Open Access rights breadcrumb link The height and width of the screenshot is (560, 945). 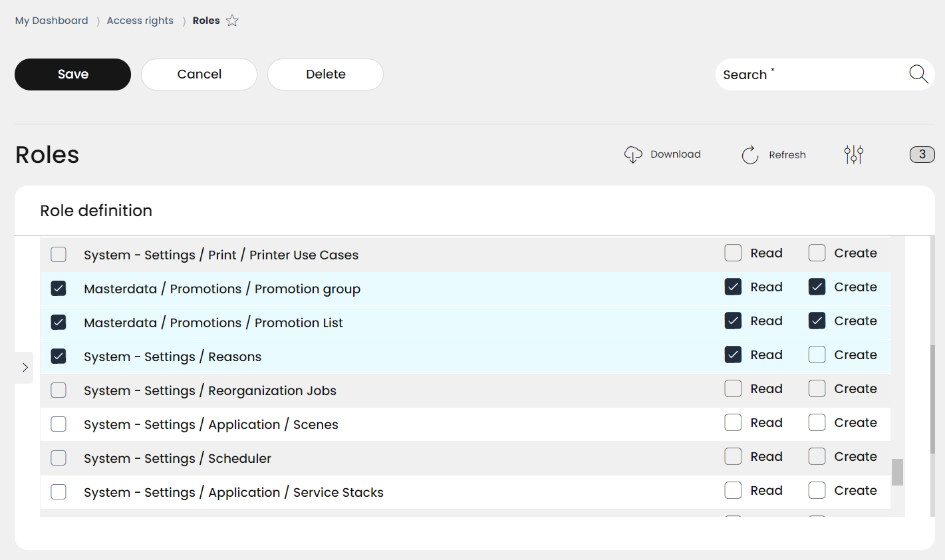pyautogui.click(x=140, y=21)
